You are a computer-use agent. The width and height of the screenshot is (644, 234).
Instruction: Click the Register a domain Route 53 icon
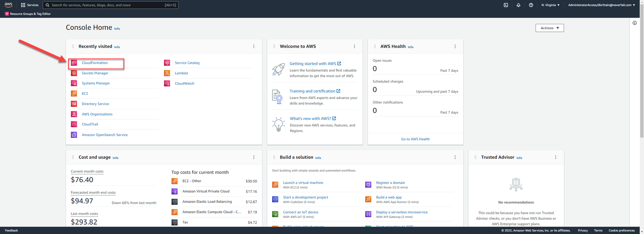(x=368, y=185)
